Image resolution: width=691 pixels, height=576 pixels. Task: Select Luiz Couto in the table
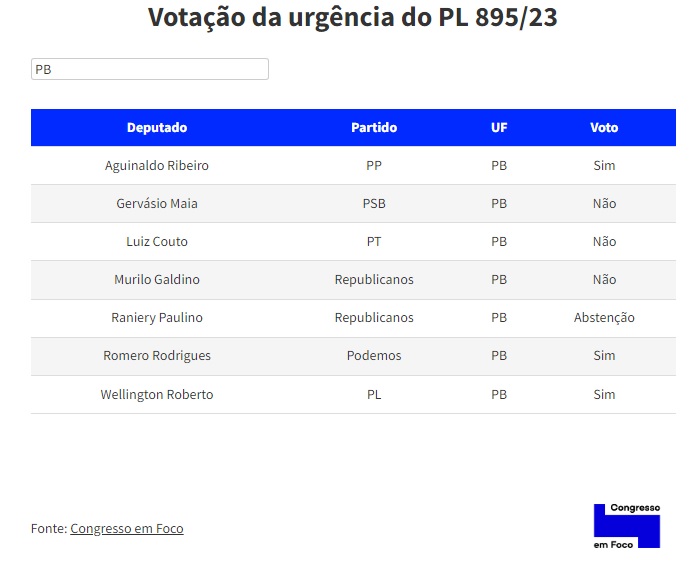point(157,241)
